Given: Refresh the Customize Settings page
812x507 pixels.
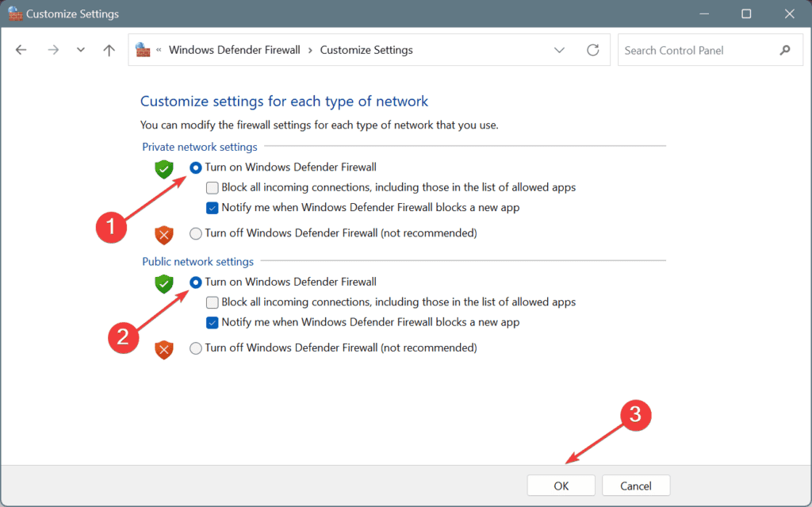Looking at the screenshot, I should tap(593, 50).
